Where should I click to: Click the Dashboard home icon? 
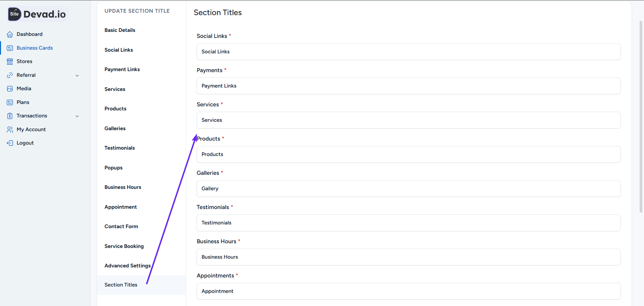tap(10, 34)
